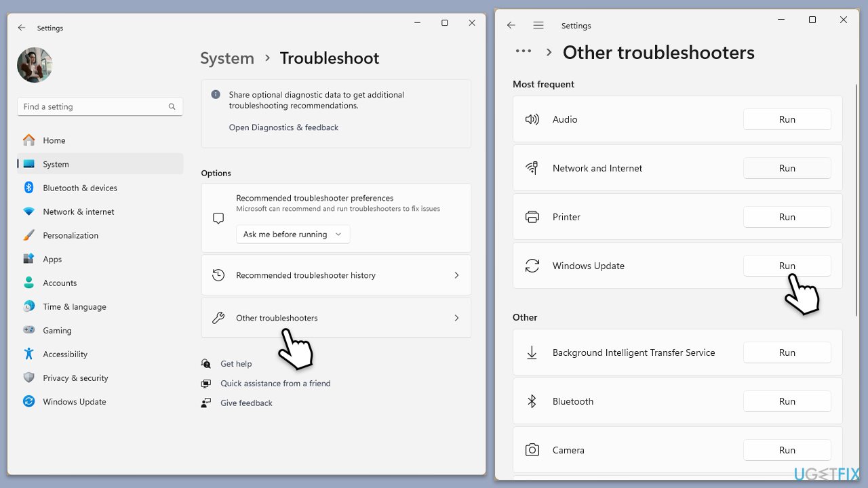The height and width of the screenshot is (488, 868).
Task: Click the Get help icon
Action: tap(206, 364)
